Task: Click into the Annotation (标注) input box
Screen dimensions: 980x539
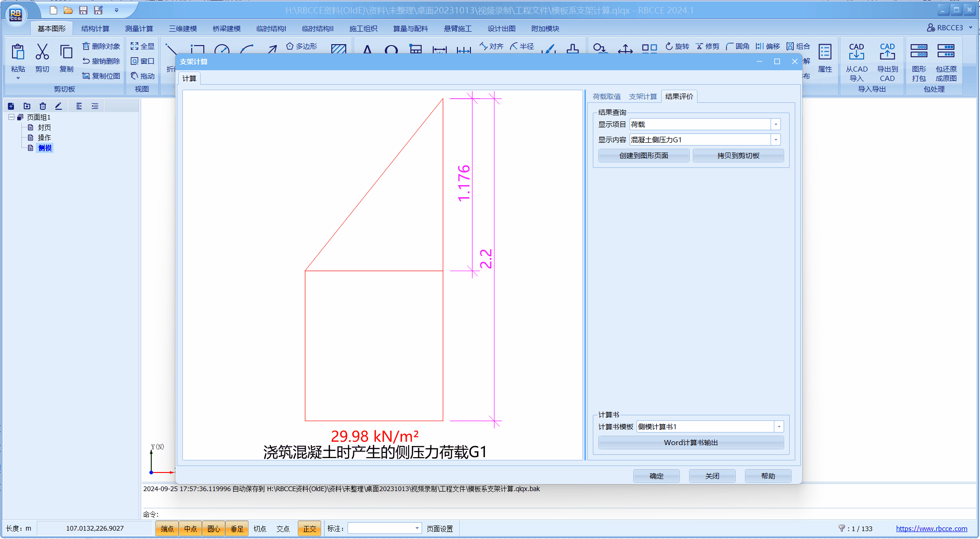Action: click(x=381, y=529)
